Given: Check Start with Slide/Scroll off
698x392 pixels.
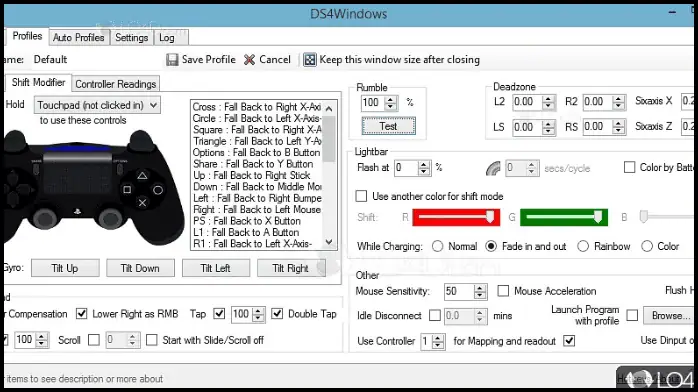Looking at the screenshot, I should (152, 340).
